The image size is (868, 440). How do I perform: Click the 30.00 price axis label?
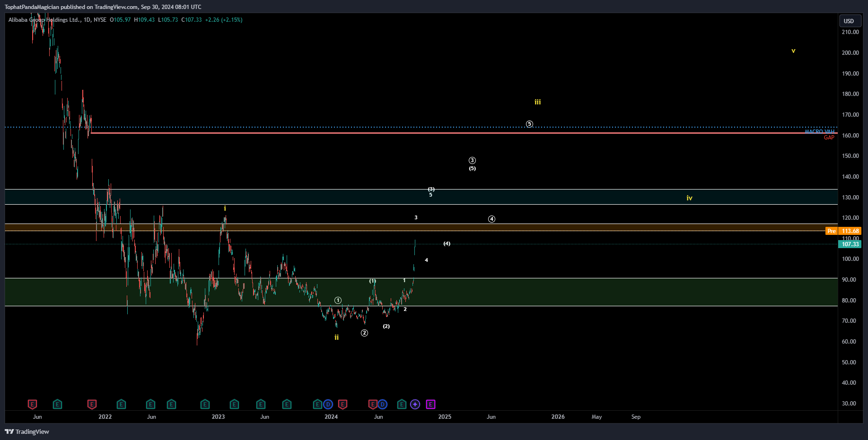coord(849,404)
